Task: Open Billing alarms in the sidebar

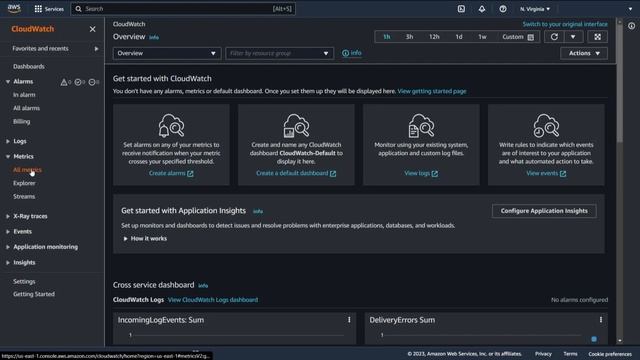Action: 22,122
